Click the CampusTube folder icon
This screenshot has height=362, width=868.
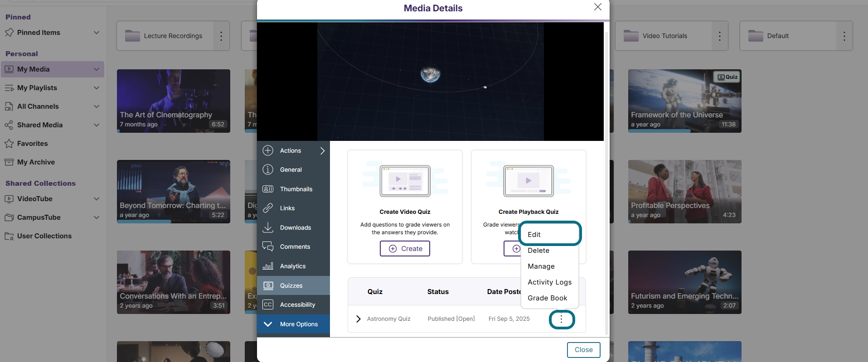coord(9,217)
